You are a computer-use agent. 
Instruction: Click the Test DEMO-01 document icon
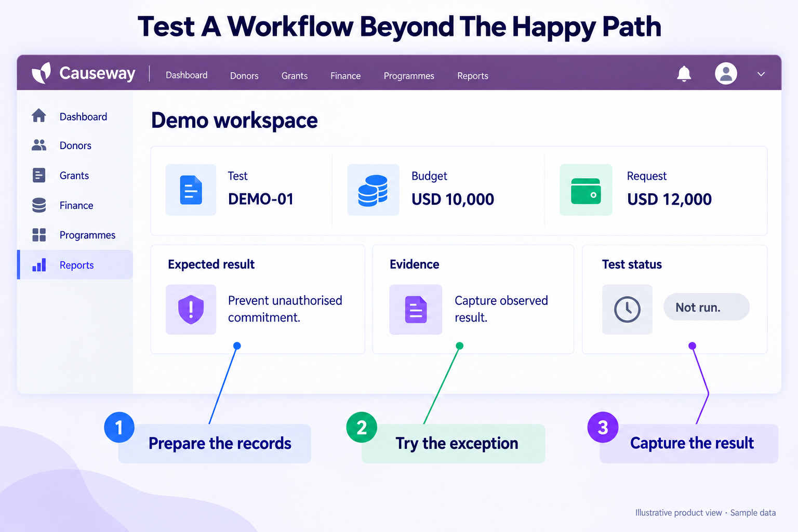191,190
